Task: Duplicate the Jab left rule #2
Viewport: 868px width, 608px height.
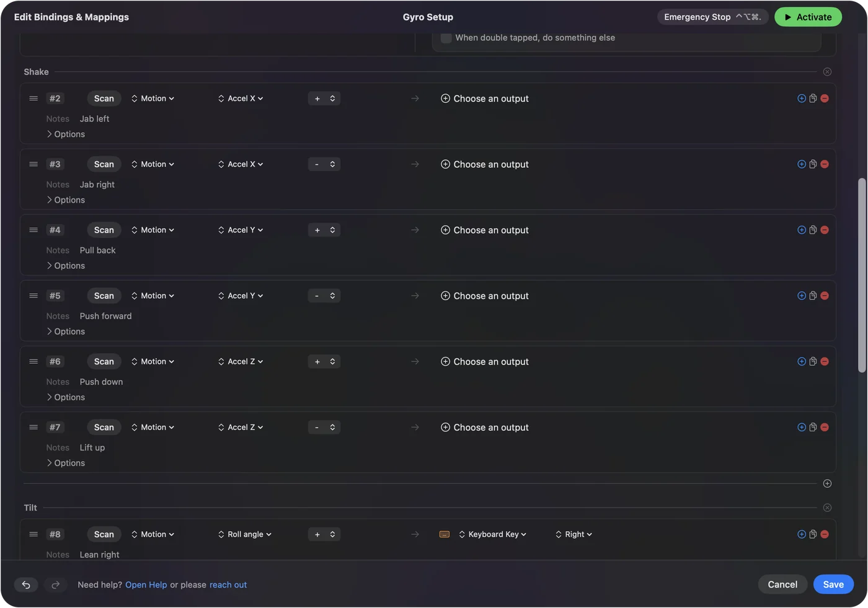Action: tap(813, 99)
